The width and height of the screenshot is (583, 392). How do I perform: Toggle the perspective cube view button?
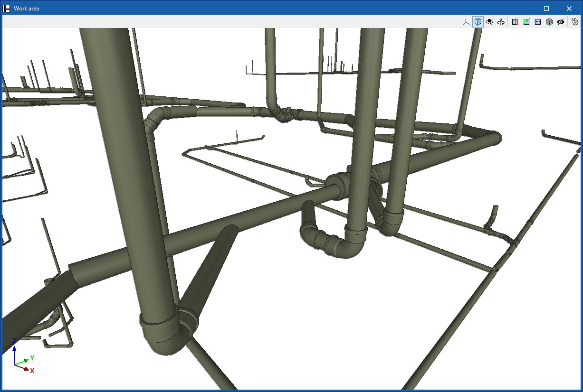click(x=478, y=22)
